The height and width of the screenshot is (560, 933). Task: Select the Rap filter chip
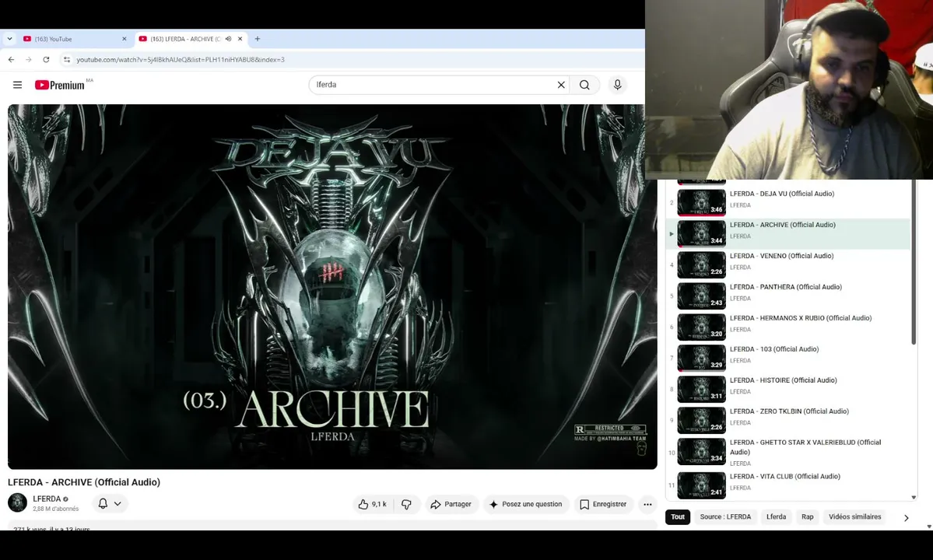pos(808,517)
